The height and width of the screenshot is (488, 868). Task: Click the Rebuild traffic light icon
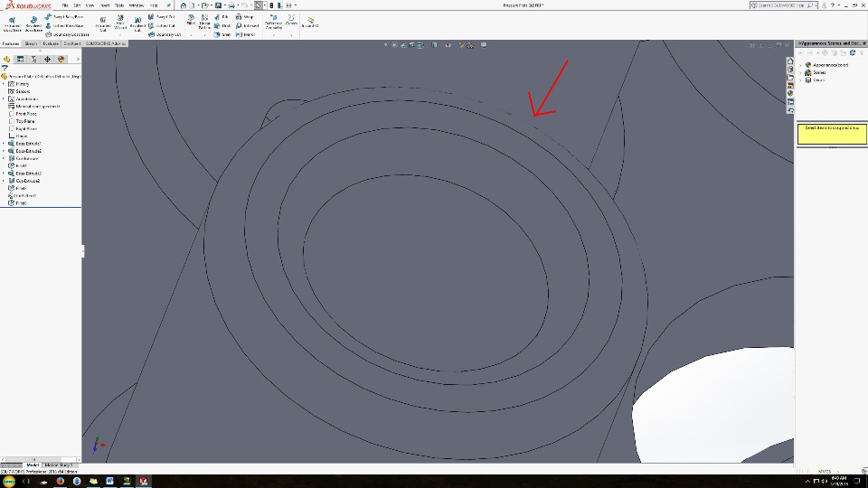(271, 5)
